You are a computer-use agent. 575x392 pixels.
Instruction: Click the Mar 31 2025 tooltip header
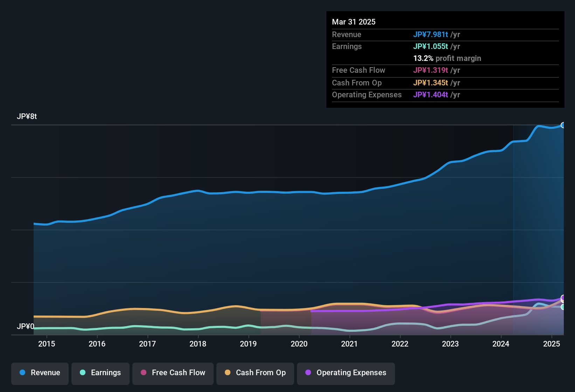pos(354,22)
